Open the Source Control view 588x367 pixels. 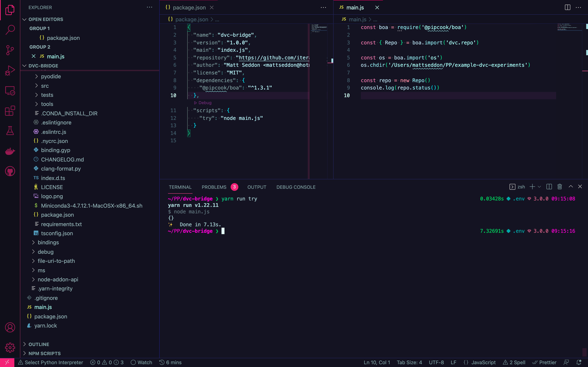(x=10, y=50)
